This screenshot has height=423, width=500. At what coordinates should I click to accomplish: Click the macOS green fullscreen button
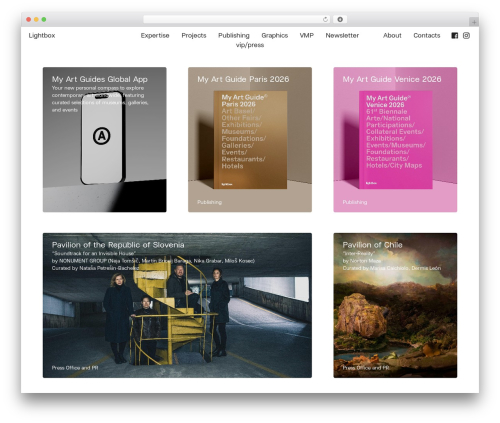[x=44, y=19]
